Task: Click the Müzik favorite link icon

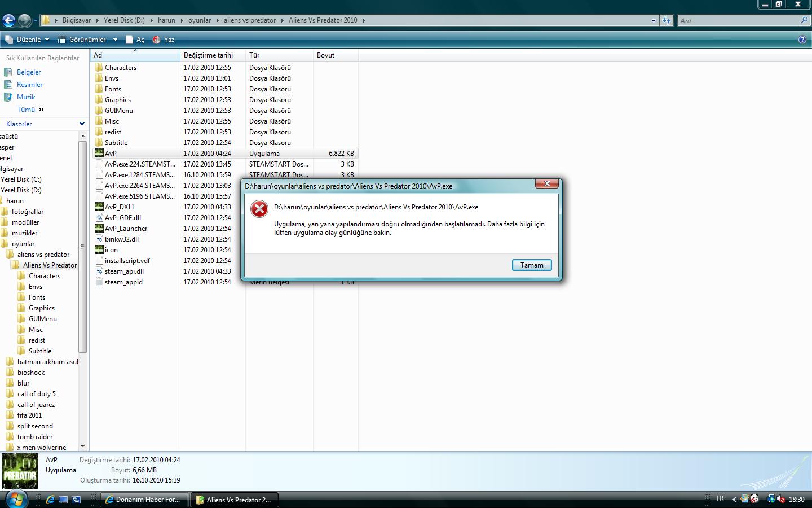Action: tap(8, 97)
